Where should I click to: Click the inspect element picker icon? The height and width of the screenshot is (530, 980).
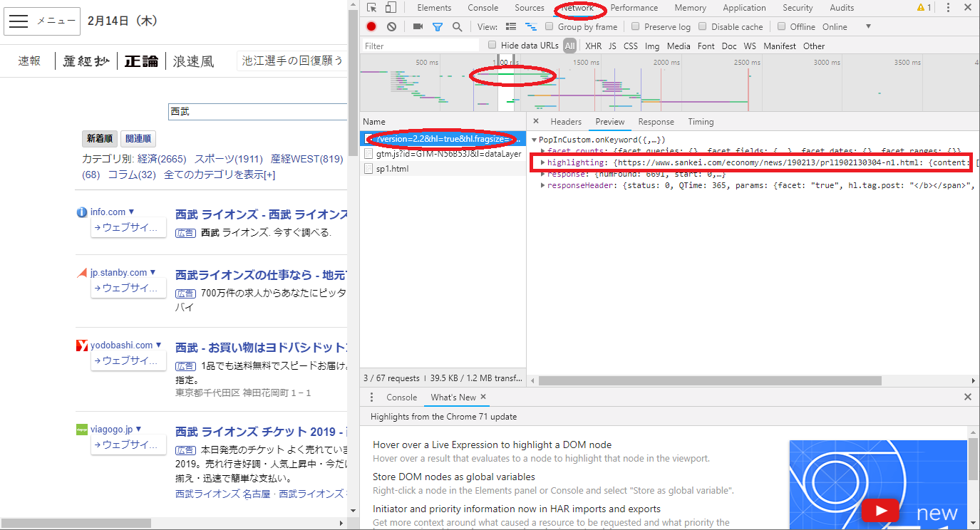[x=371, y=8]
